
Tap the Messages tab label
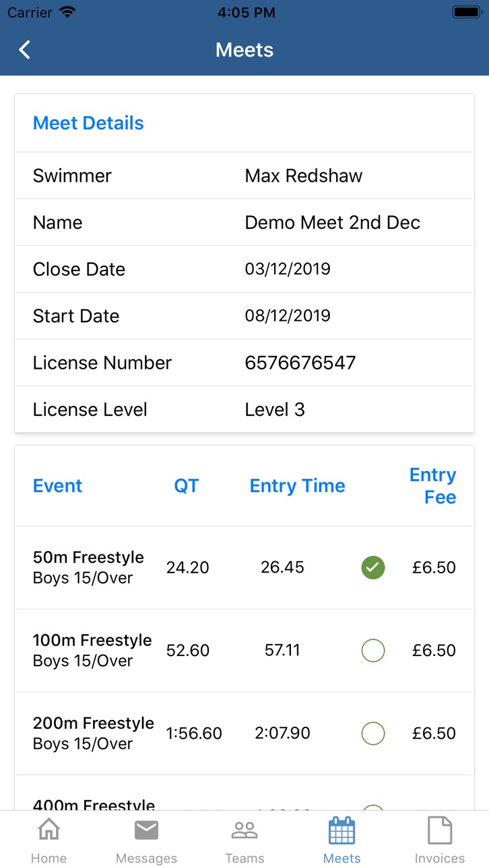click(x=146, y=859)
